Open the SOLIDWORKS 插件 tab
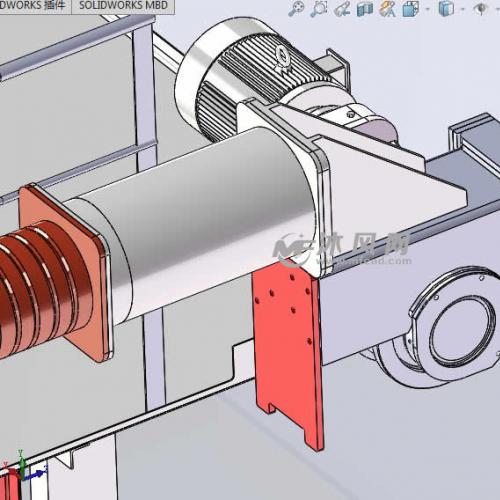Viewport: 500px width, 500px height. coord(33,6)
